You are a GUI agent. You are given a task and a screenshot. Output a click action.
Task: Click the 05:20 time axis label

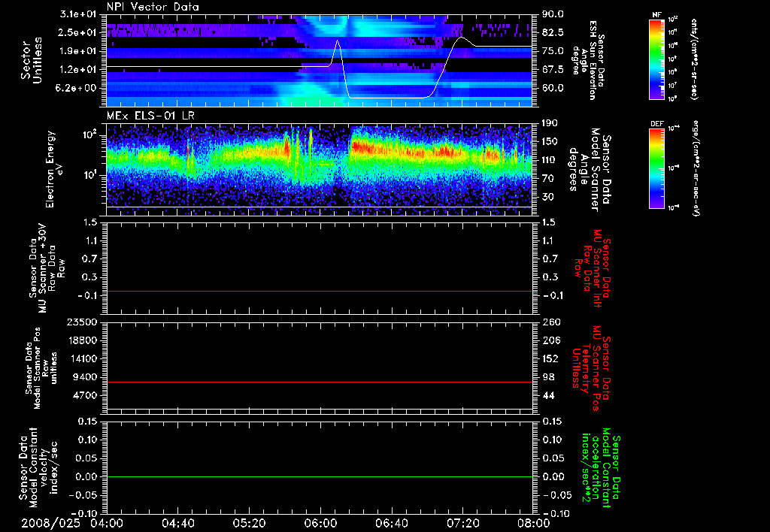point(249,524)
